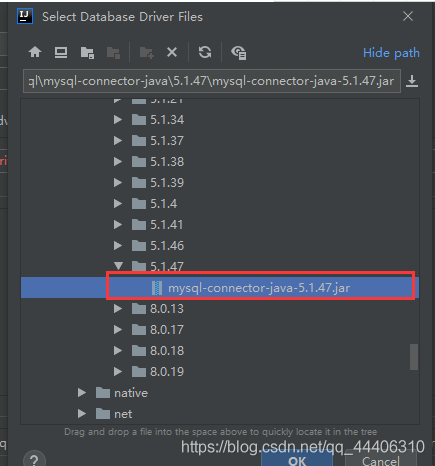Click the file tree vertical scrollbar thumb
This screenshot has height=466, width=435.
pos(414,357)
